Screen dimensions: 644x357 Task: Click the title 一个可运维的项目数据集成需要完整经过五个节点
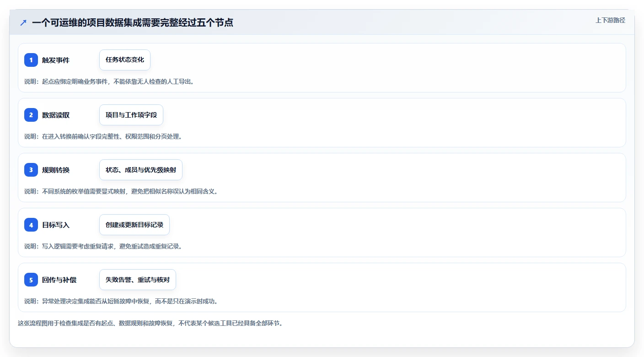(x=133, y=22)
